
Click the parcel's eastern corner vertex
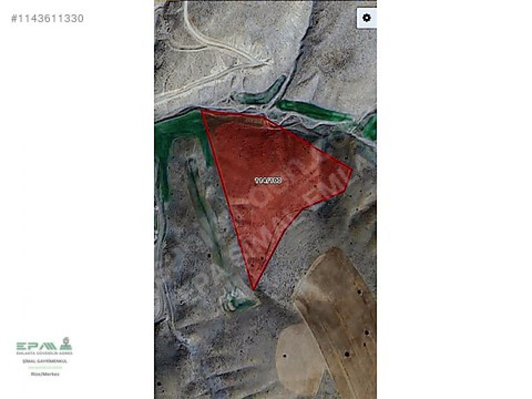(351, 170)
